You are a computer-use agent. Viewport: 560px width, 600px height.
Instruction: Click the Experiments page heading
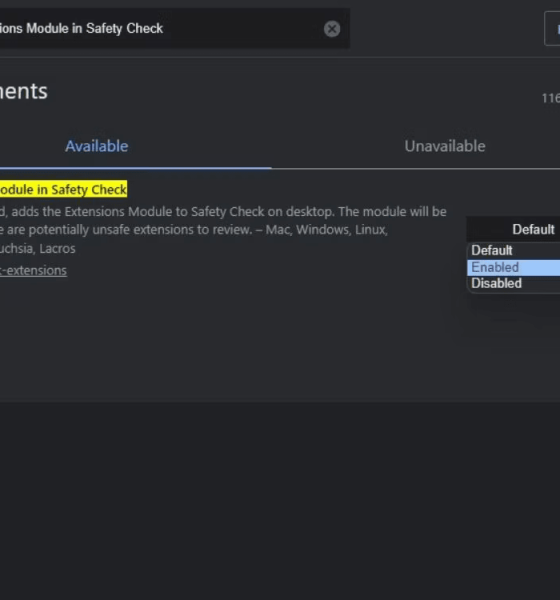24,91
